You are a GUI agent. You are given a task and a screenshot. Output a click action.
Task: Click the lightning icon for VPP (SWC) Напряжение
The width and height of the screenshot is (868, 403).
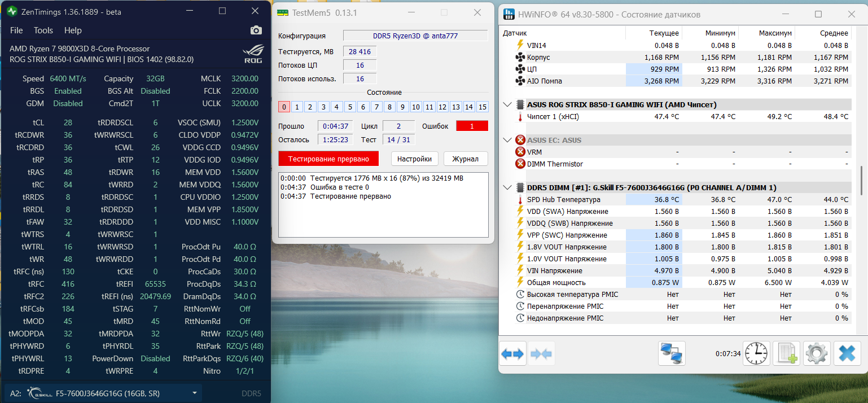point(520,235)
